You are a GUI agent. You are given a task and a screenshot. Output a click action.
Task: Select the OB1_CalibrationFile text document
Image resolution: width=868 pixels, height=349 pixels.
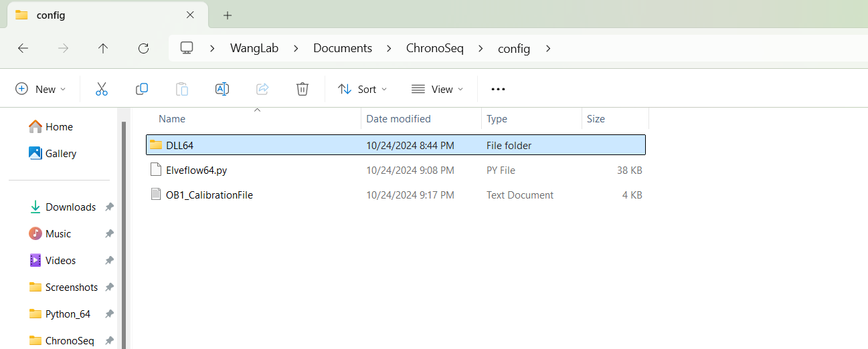point(209,195)
